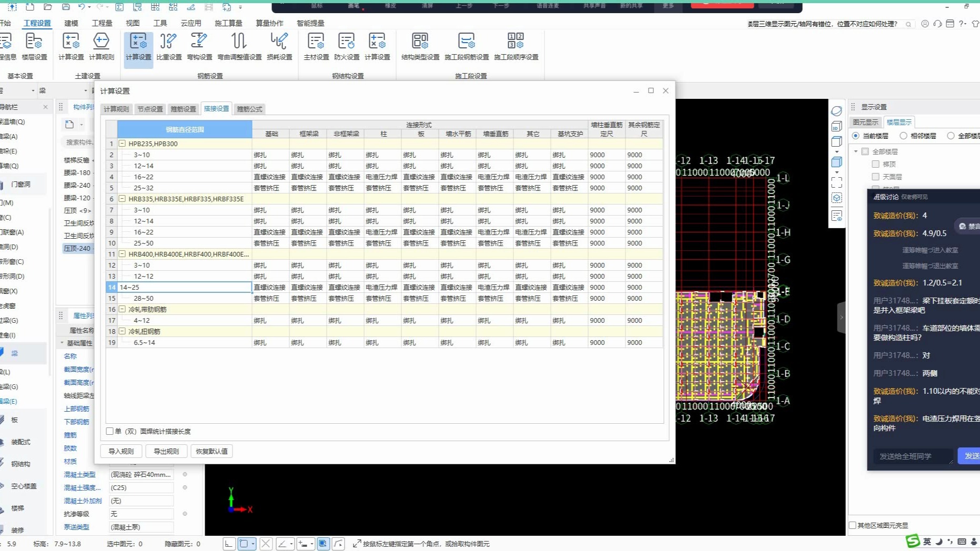The height and width of the screenshot is (551, 980).
Task: Open the dropdown arrow below the shaded cube
Action: (x=836, y=172)
